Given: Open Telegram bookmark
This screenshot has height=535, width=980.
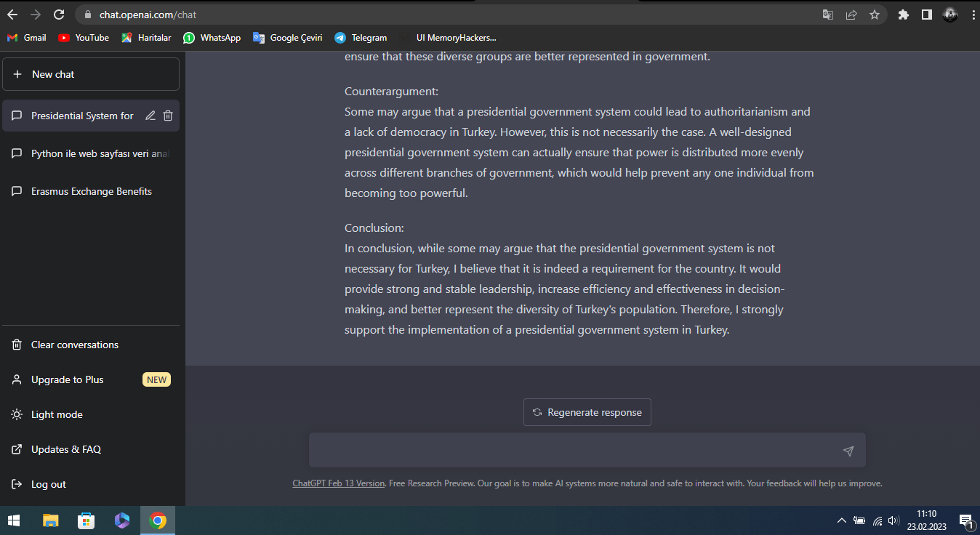Looking at the screenshot, I should [361, 38].
